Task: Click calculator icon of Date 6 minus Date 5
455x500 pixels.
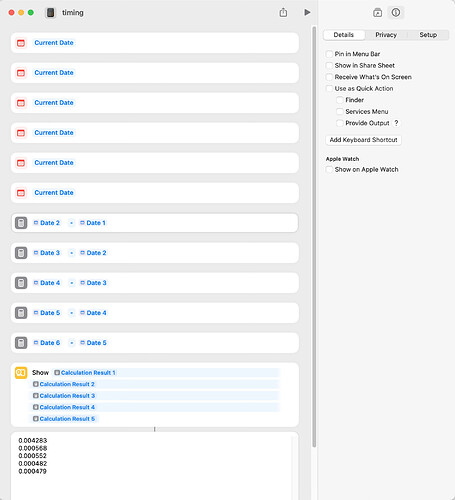Action: coord(21,343)
